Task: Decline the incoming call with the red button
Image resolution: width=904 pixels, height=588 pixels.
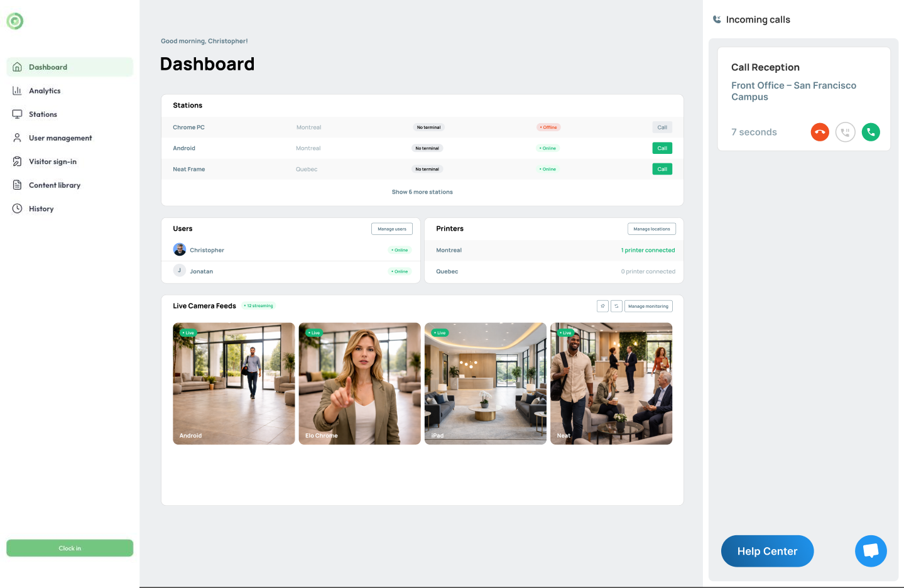Action: coord(820,132)
